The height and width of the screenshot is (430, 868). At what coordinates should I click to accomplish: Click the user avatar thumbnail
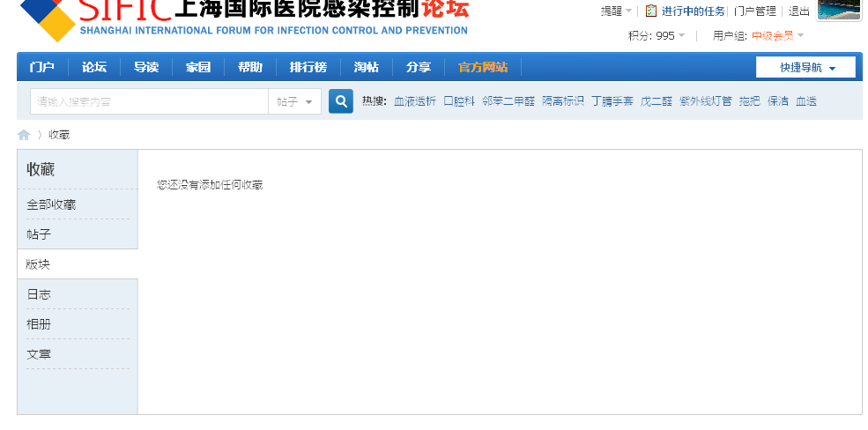point(839,10)
